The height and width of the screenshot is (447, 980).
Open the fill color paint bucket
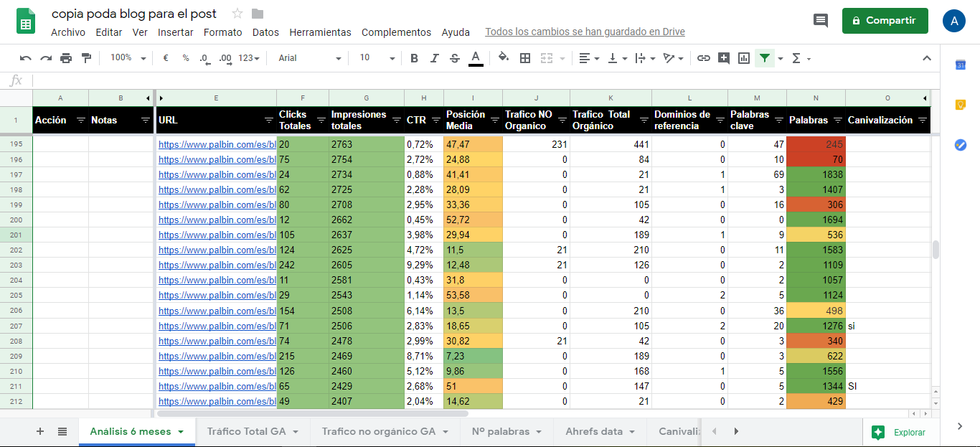(503, 58)
